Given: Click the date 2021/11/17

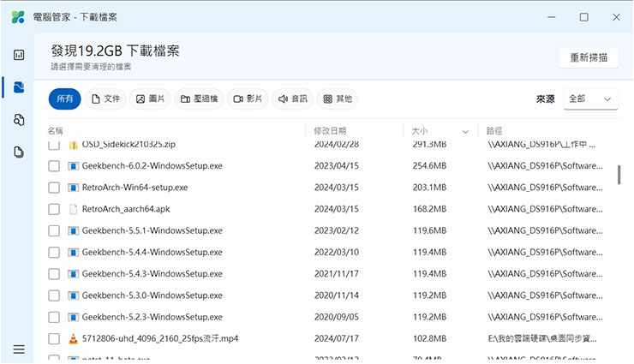Looking at the screenshot, I should pyautogui.click(x=337, y=274).
